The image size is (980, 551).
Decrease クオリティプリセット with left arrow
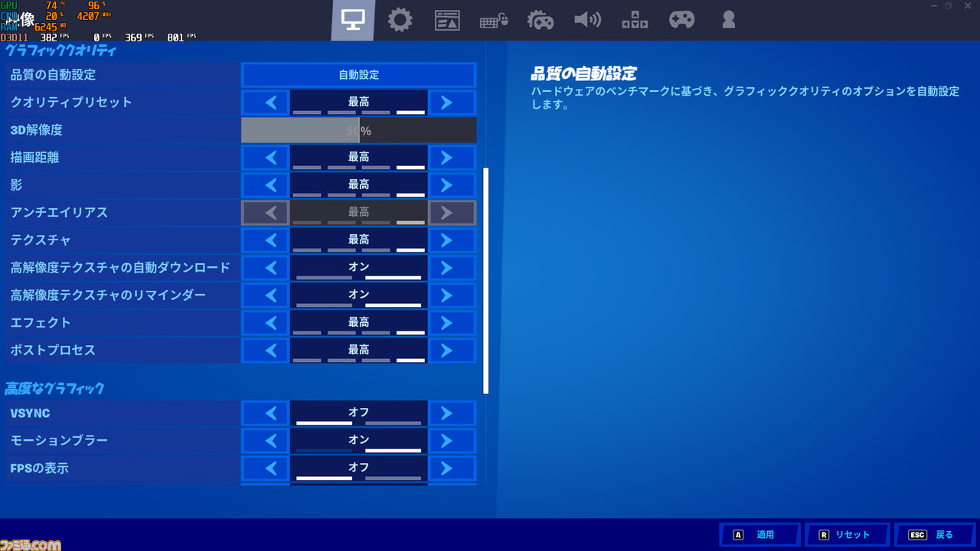click(265, 103)
